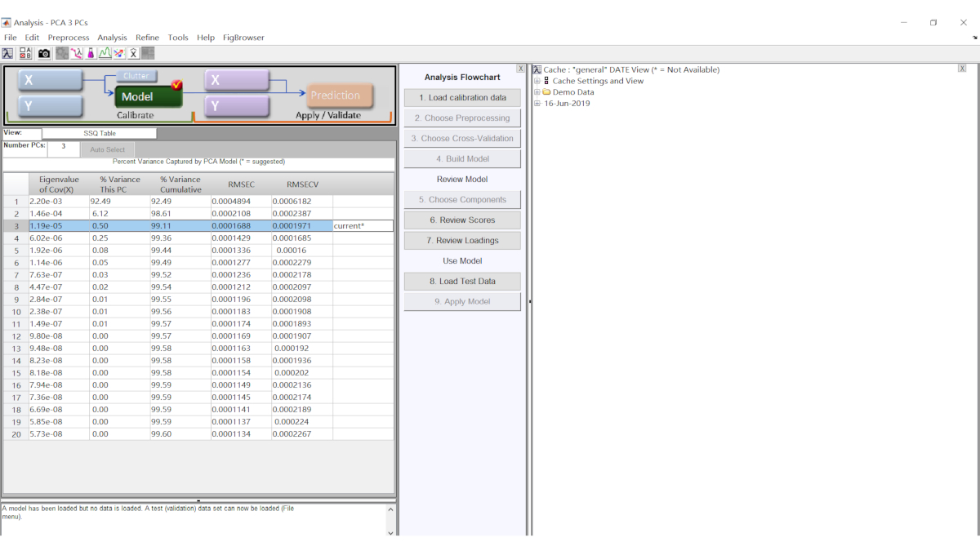Open the File menu

[x=10, y=38]
